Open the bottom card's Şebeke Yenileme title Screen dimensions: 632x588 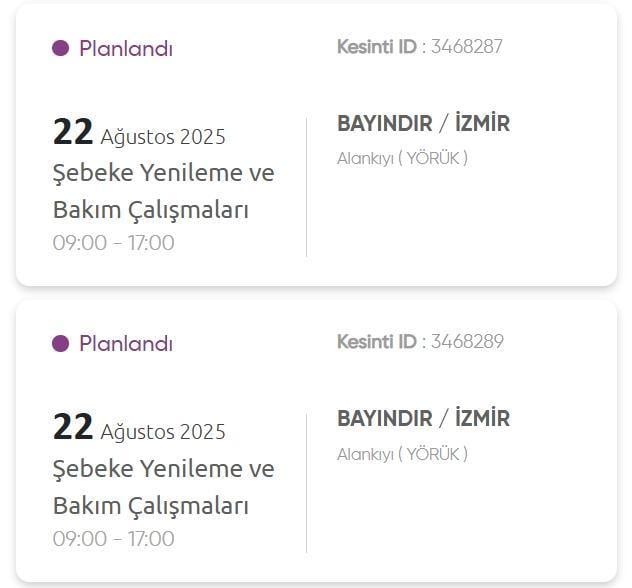163,487
